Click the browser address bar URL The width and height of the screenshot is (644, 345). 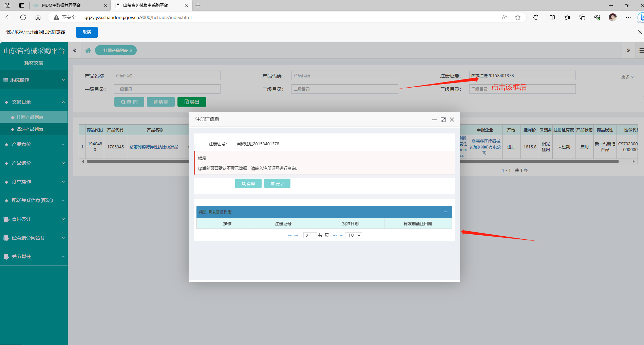point(138,17)
